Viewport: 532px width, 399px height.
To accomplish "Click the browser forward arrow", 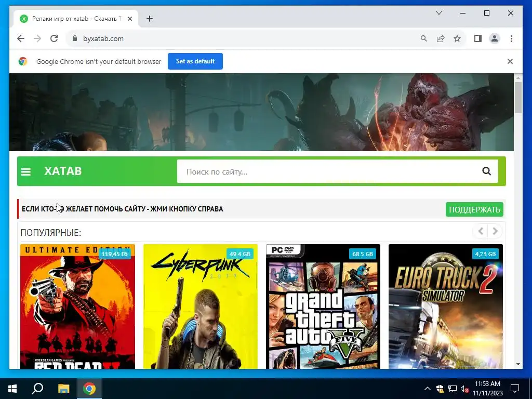I will (x=37, y=38).
